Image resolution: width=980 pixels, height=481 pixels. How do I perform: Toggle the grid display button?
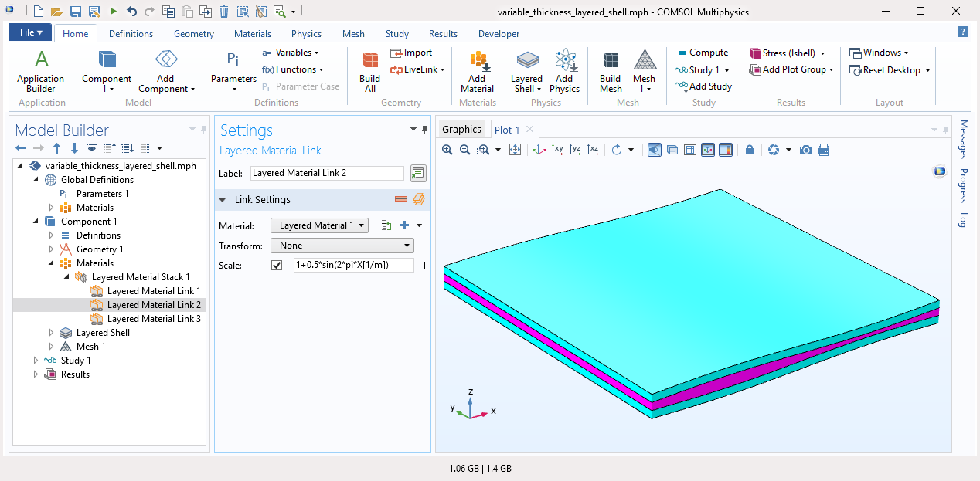(690, 150)
